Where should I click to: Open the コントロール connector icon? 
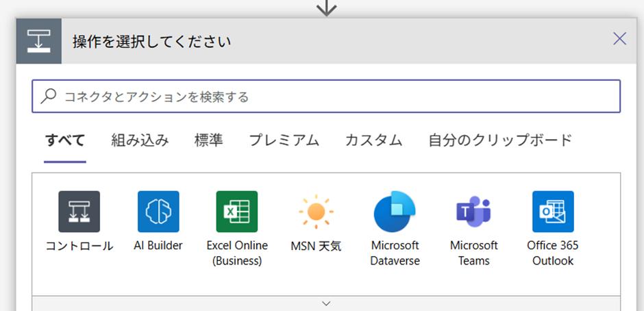[x=79, y=212]
